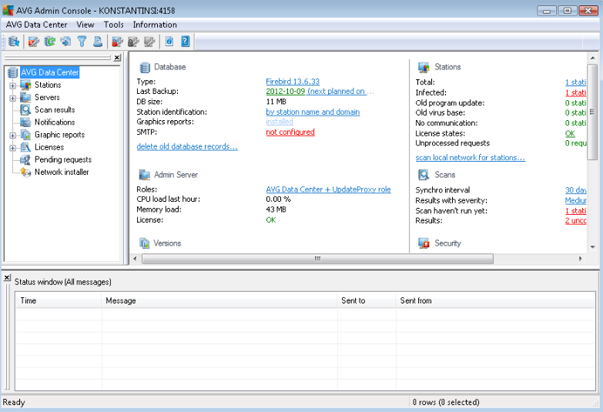Click the 0.00 % CPU load value
Viewport: 603px width, 412px height.
pos(278,199)
